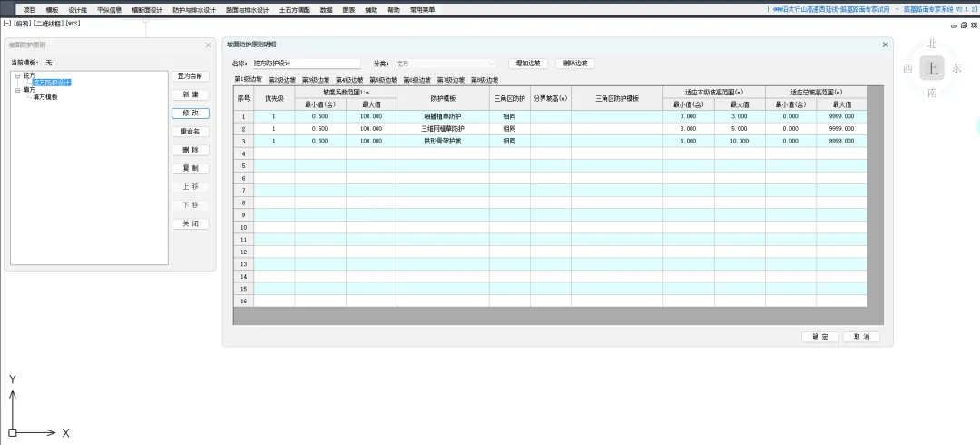Image resolution: width=980 pixels, height=445 pixels.
Task: Open the 分类 combo box
Action: coord(445,64)
